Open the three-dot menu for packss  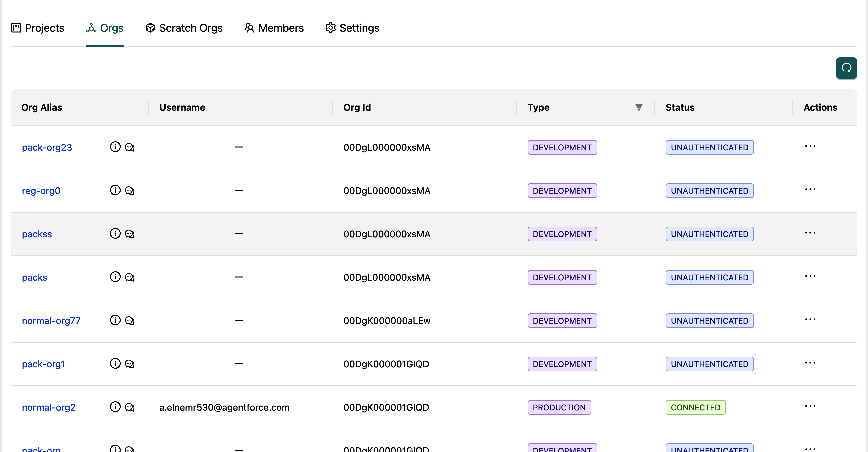tap(810, 233)
